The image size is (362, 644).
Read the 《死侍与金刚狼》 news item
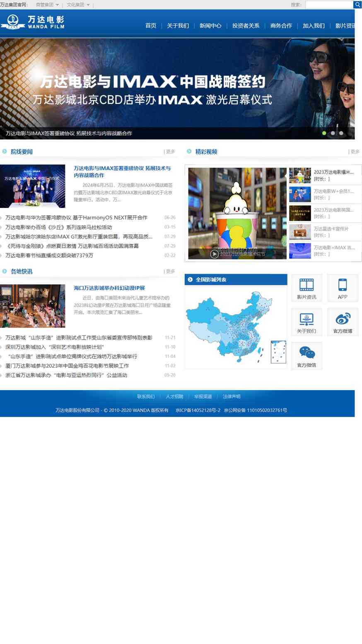[72, 246]
